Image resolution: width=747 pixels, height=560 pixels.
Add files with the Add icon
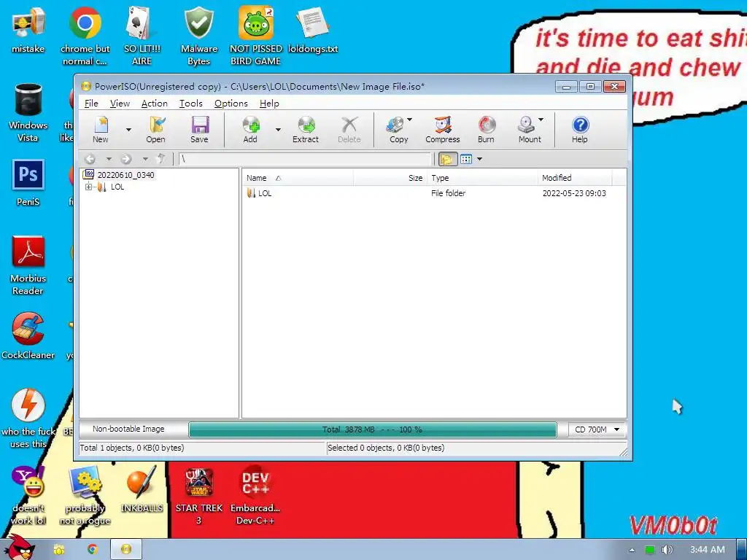tap(250, 130)
